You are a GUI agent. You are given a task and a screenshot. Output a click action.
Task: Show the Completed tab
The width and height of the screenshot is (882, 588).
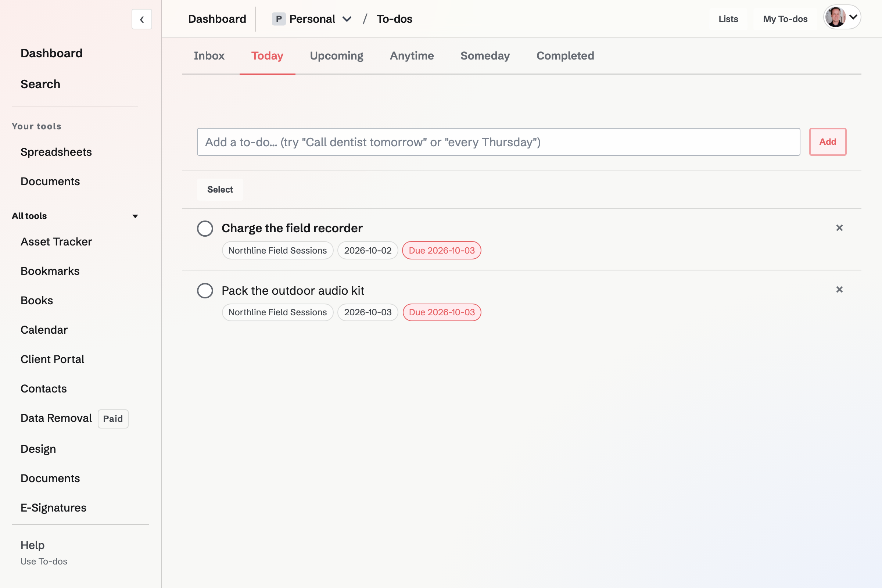coord(565,56)
